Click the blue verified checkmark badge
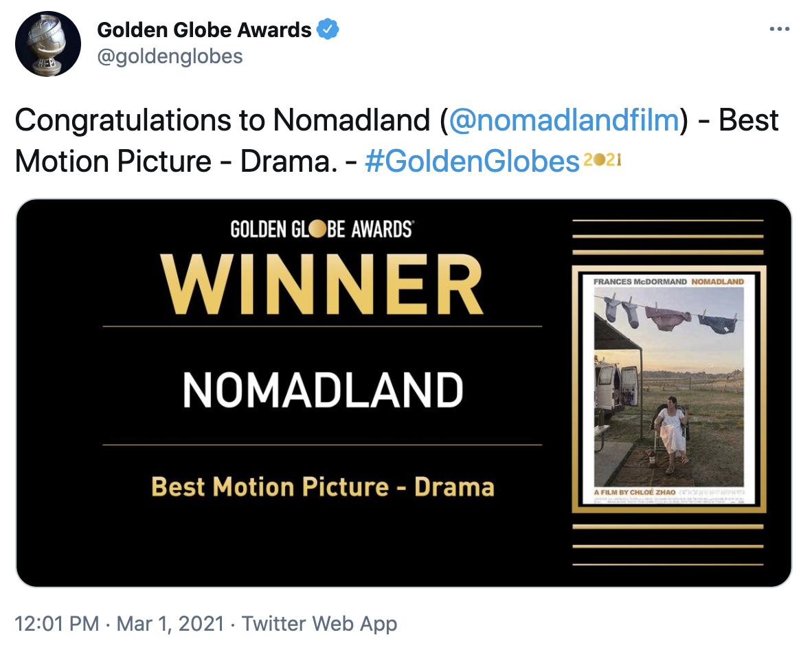This screenshot has width=812, height=650. tap(328, 30)
